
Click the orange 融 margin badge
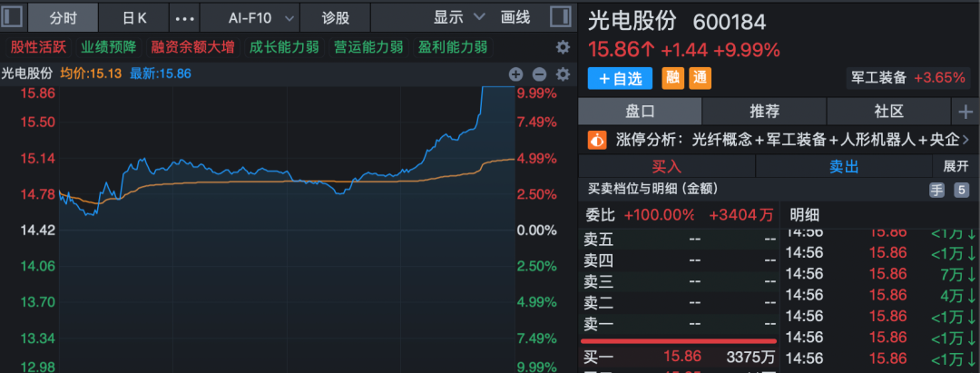[x=672, y=78]
